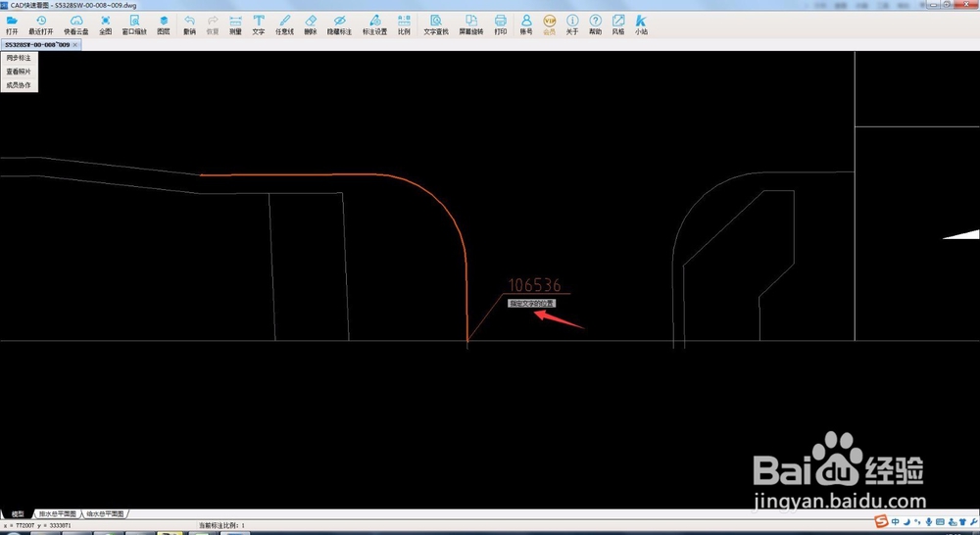Switch to the 排水总平面图 layout tab
The height and width of the screenshot is (535, 980).
click(x=58, y=513)
